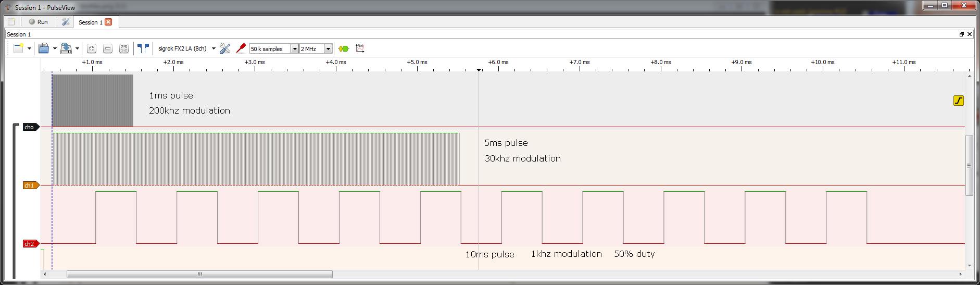Configure channels using red probe icon
The width and height of the screenshot is (980, 285).
241,48
